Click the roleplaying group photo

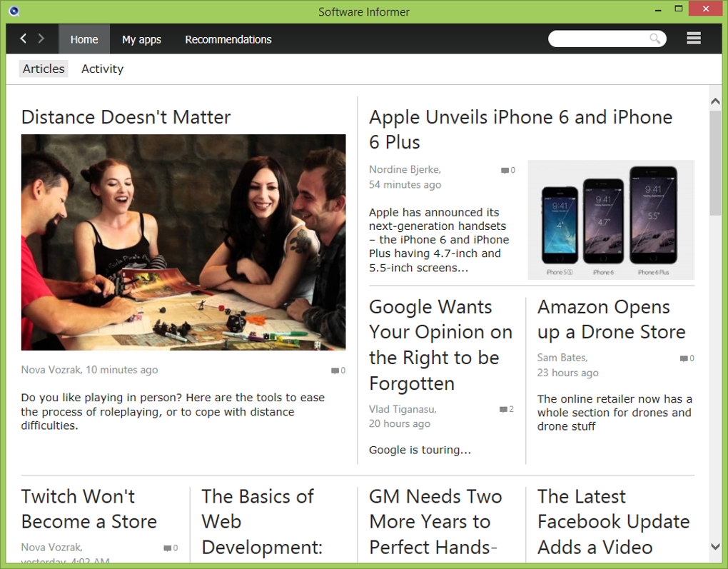[183, 243]
